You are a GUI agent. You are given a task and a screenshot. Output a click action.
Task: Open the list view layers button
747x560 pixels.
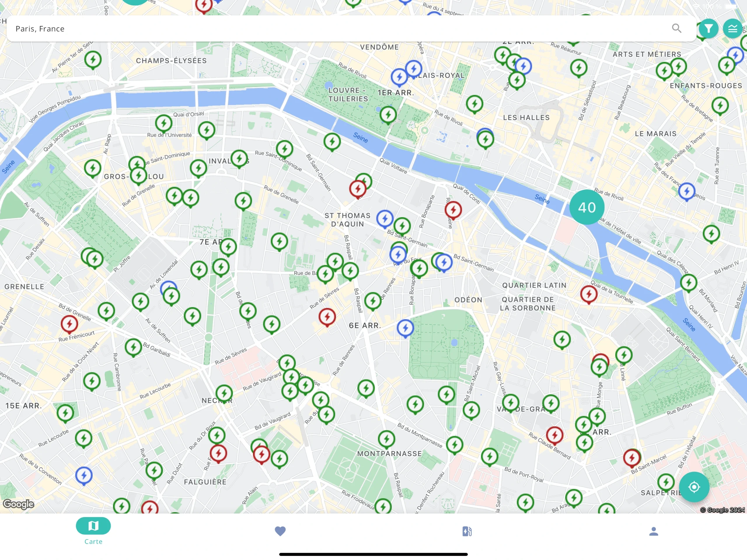tap(732, 29)
